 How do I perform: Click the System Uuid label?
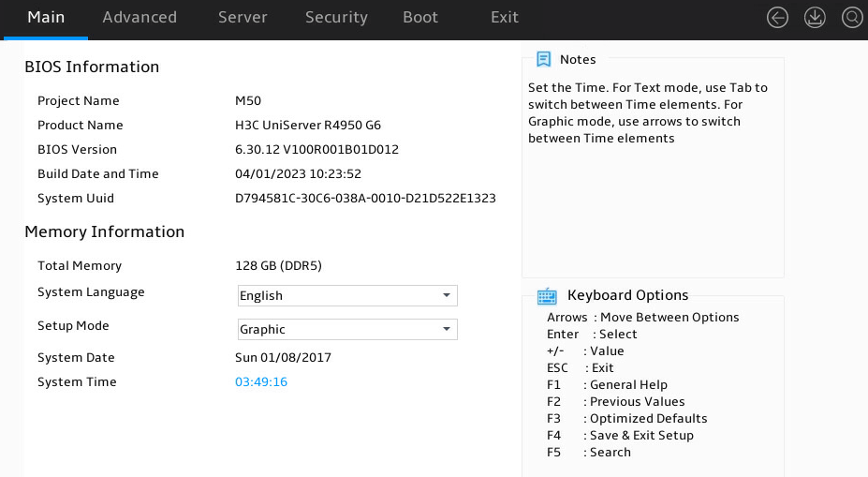pyautogui.click(x=75, y=199)
